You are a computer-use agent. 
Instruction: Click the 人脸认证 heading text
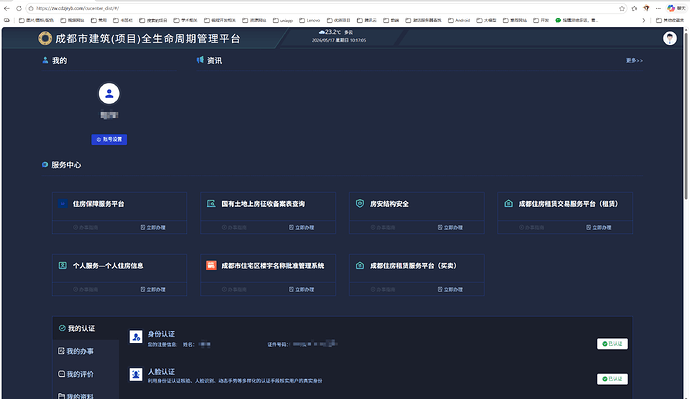[x=161, y=372]
